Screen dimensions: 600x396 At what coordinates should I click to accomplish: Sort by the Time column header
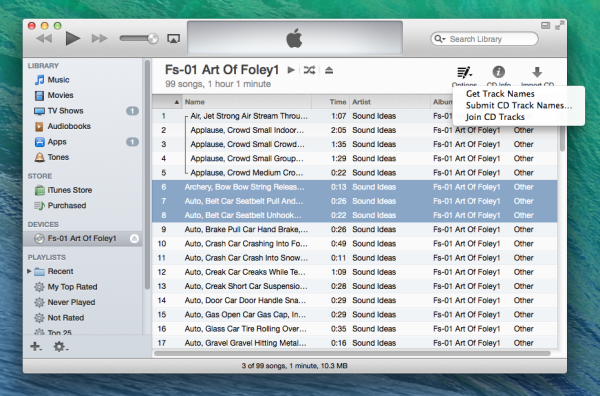[x=330, y=102]
